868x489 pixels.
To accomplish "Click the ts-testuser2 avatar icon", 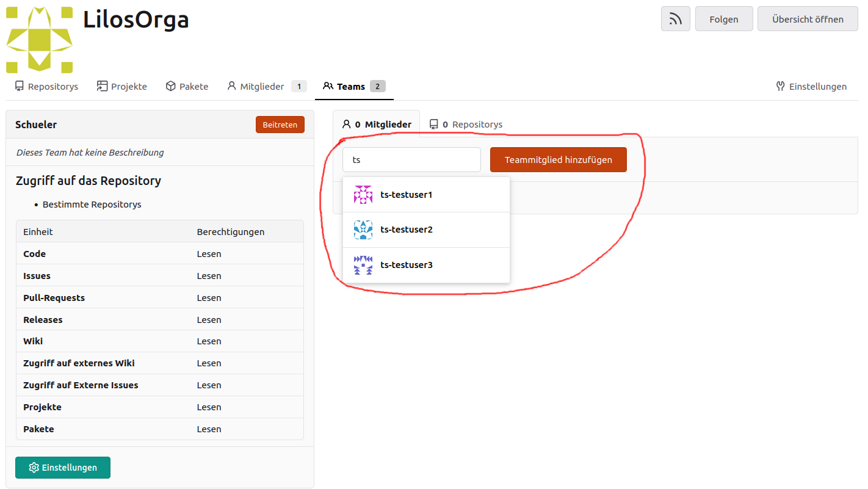I will [x=363, y=230].
